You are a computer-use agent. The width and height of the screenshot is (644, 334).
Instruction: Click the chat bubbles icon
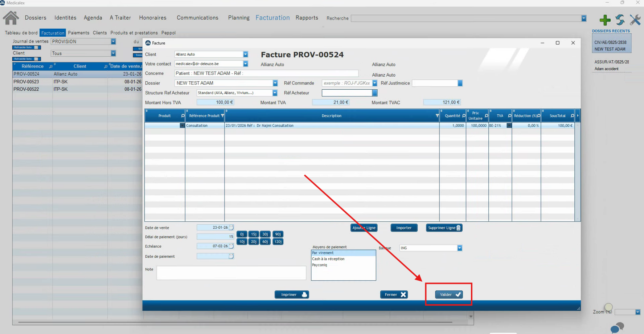pos(617,327)
